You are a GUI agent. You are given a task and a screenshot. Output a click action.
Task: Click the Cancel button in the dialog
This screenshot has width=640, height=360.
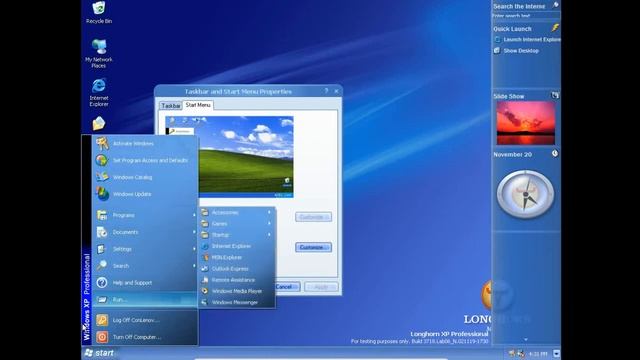tap(285, 287)
